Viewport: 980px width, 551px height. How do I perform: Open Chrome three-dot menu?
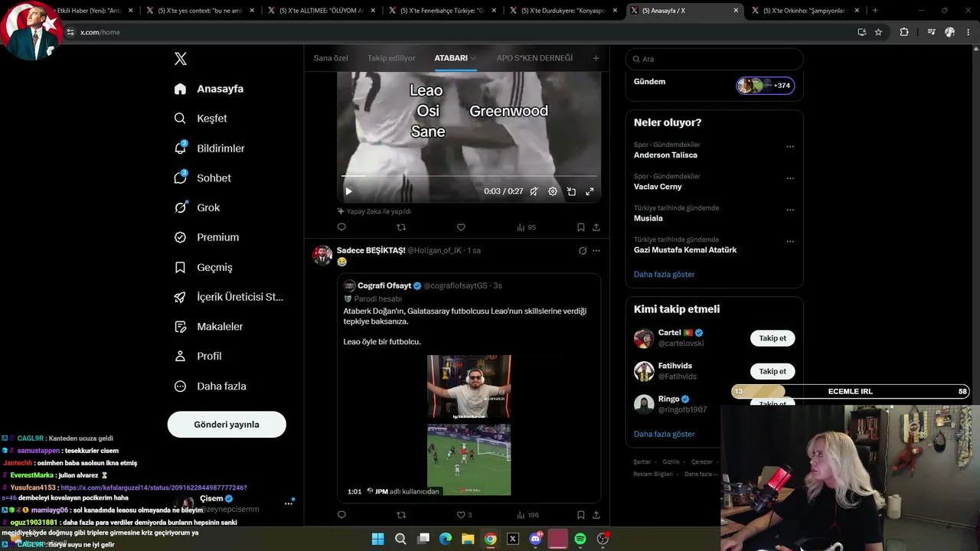pos(969,32)
